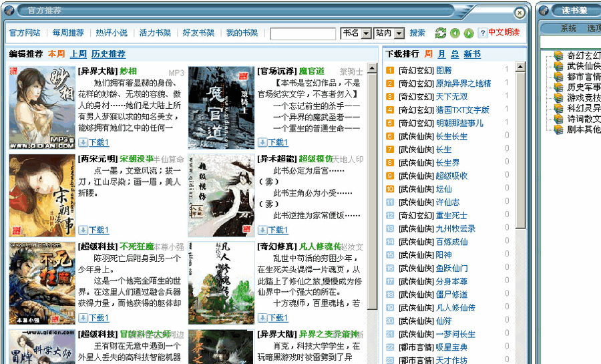Click 不死狂魔 book cover thumbnail
This screenshot has width=601, height=364.
click(x=42, y=283)
